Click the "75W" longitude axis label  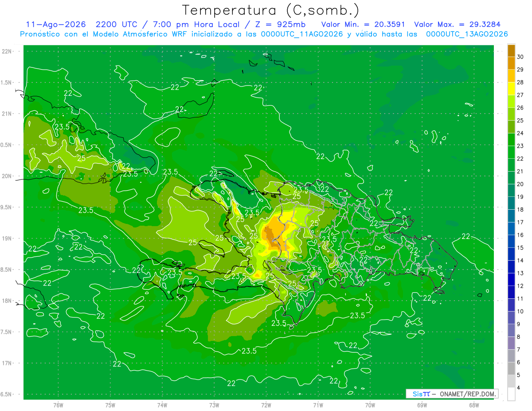coord(110,405)
